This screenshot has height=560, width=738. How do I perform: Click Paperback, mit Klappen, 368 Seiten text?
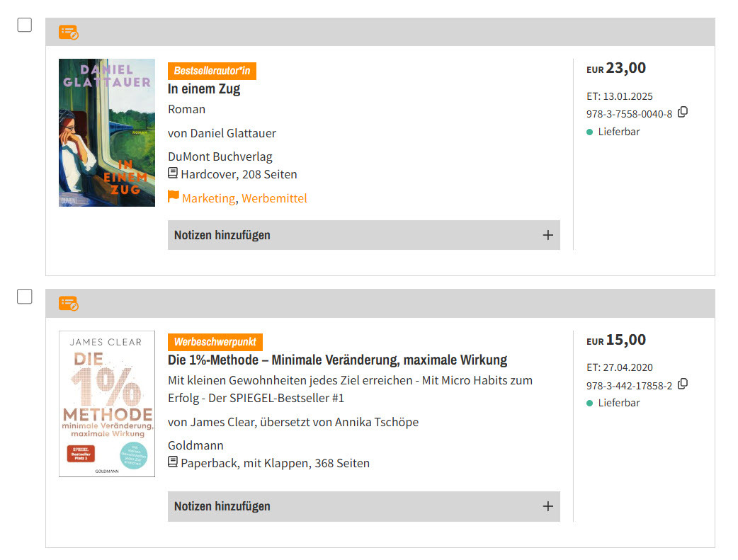click(x=276, y=464)
